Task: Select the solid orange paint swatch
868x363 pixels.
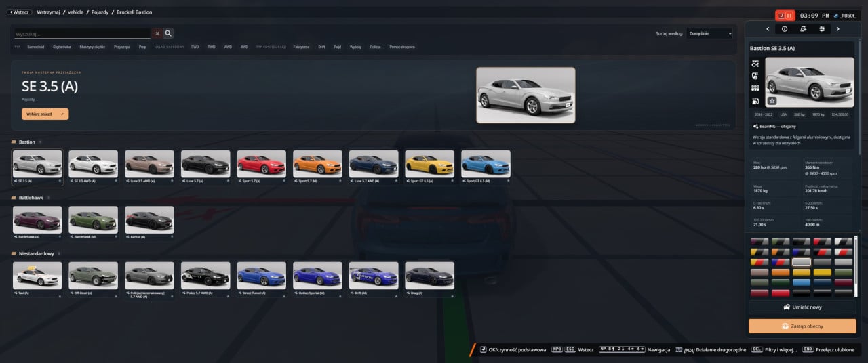Action: (781, 272)
